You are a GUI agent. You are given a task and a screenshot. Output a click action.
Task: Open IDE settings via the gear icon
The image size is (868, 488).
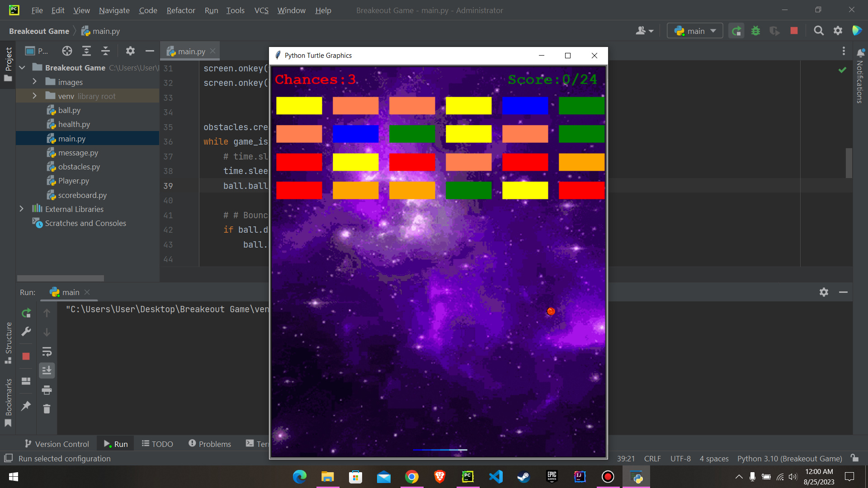click(x=838, y=31)
